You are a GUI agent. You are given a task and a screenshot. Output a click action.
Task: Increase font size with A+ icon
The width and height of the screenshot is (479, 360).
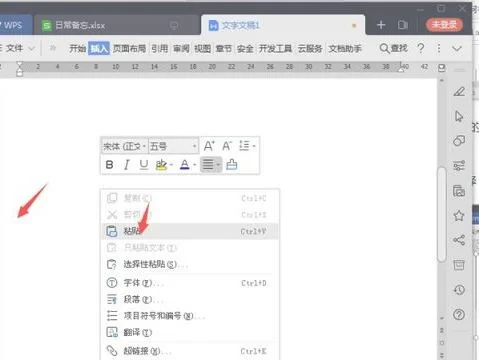209,146
